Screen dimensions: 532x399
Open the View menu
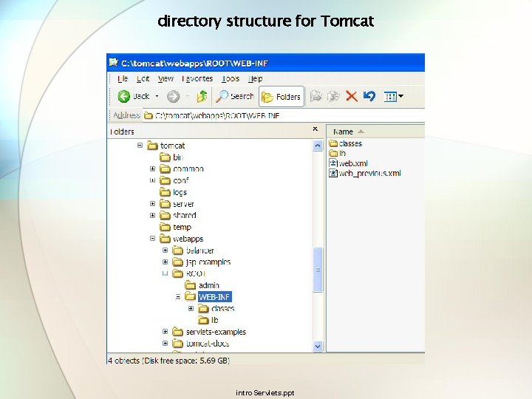[166, 79]
